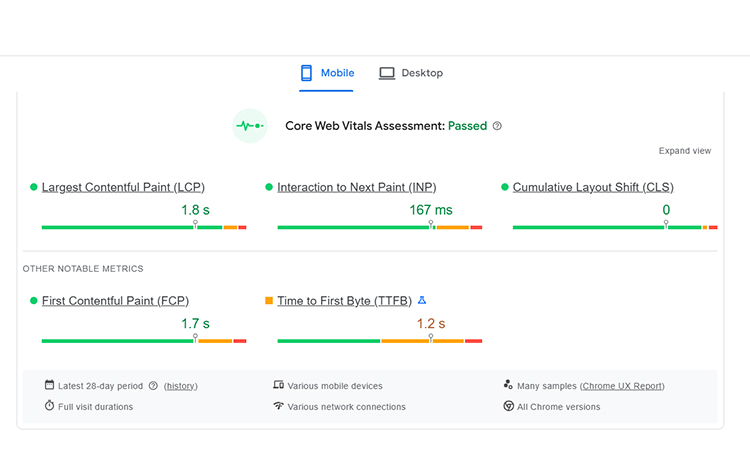Switch to the Desktop tab

[411, 73]
